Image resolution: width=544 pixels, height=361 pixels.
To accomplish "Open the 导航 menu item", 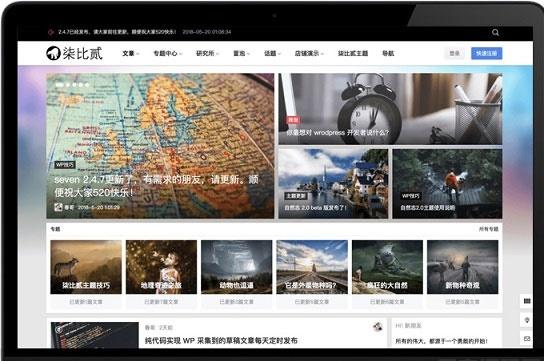I will tap(388, 53).
